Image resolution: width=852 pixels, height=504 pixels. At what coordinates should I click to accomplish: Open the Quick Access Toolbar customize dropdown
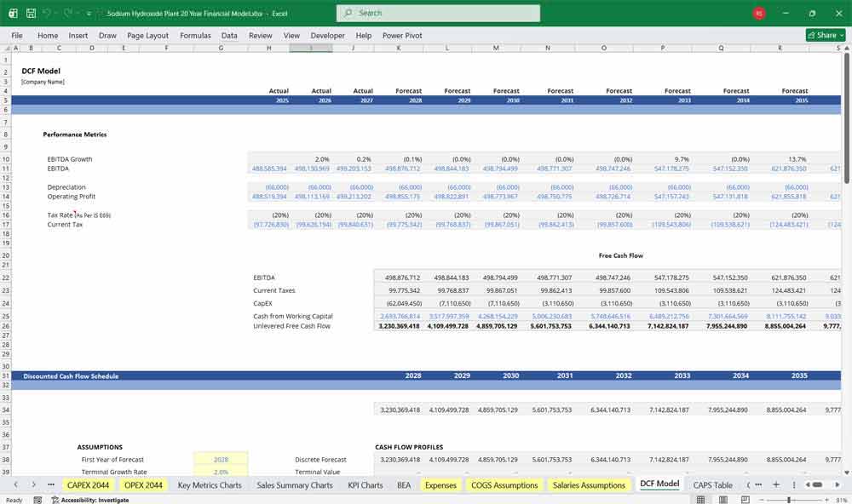[88, 13]
